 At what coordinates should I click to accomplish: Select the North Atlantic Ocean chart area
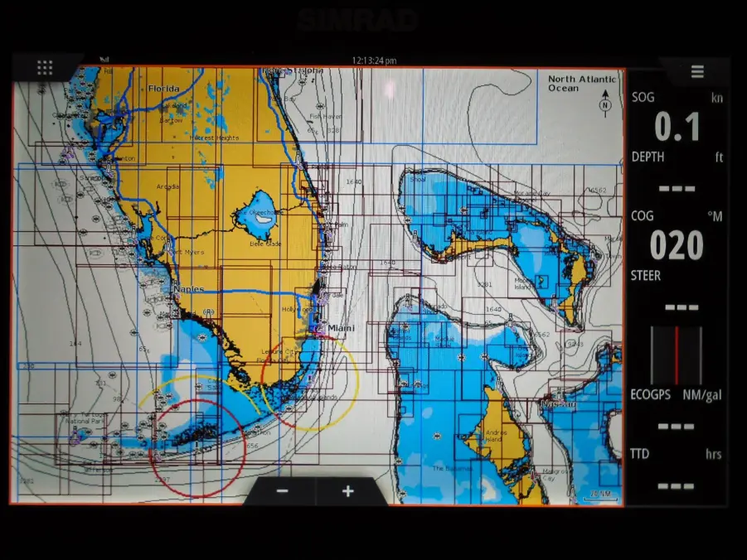click(x=581, y=83)
